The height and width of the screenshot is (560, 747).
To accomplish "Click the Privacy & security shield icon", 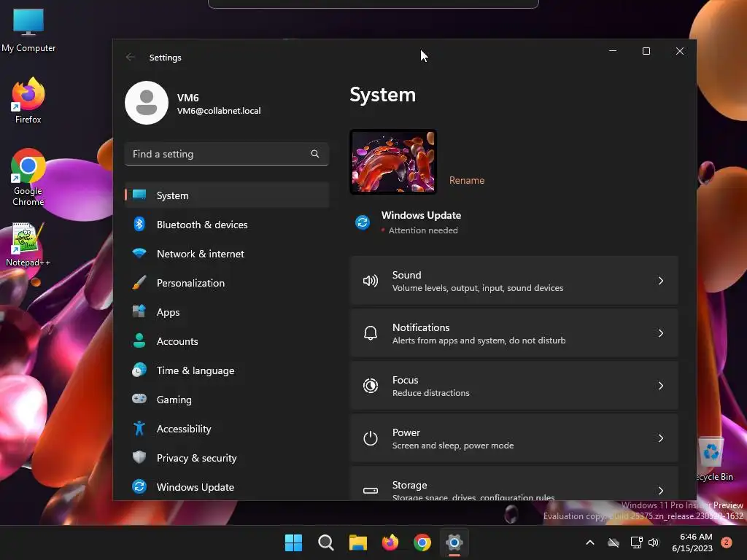I will tap(139, 458).
